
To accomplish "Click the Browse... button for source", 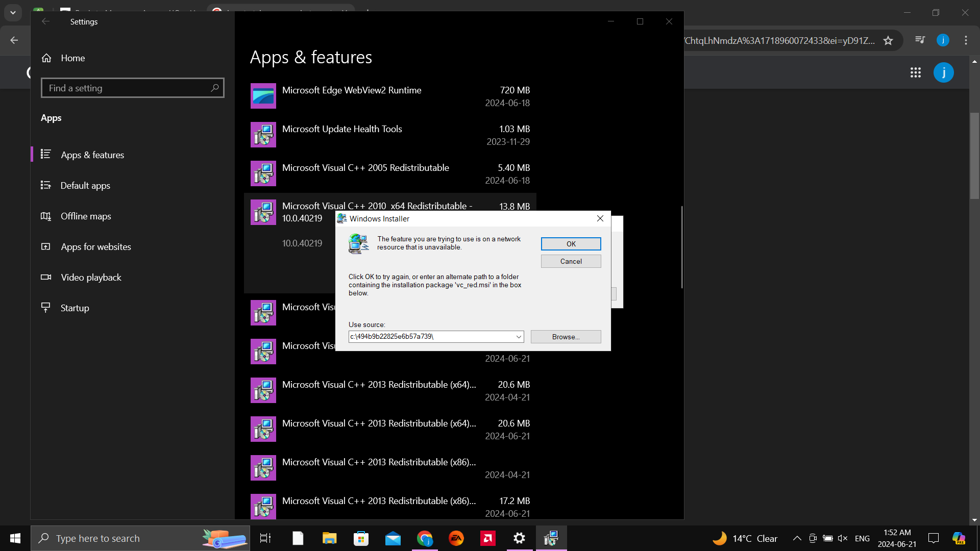I will pos(566,337).
